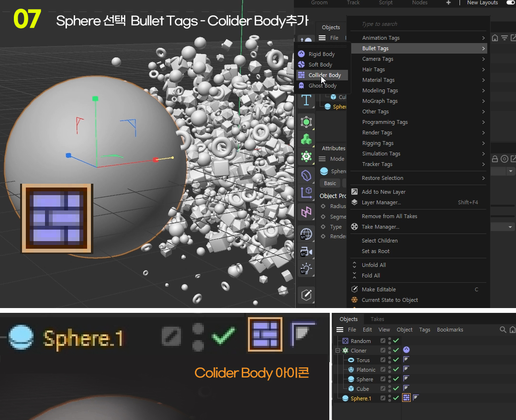516x420 pixels.
Task: Click the search magnifier in lower Objects panel
Action: pyautogui.click(x=503, y=329)
